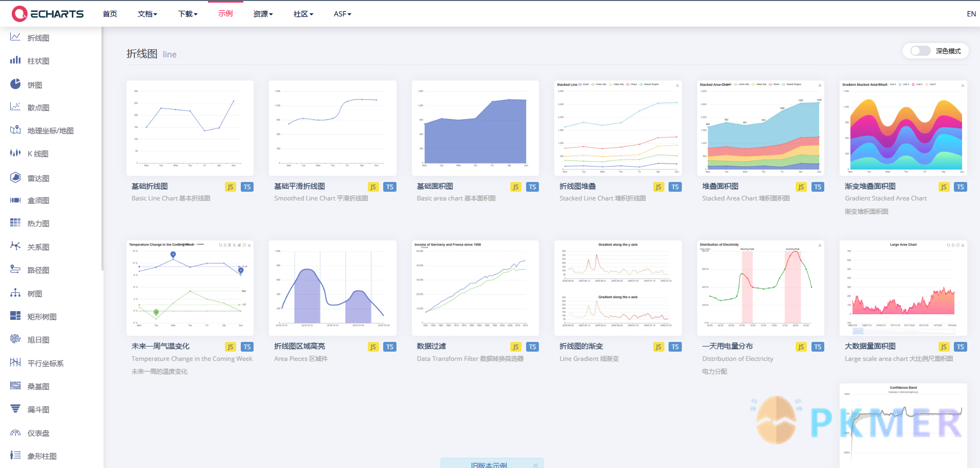This screenshot has height=468, width=980.
Task: Select the heatmap 热力图 icon
Action: (x=15, y=222)
